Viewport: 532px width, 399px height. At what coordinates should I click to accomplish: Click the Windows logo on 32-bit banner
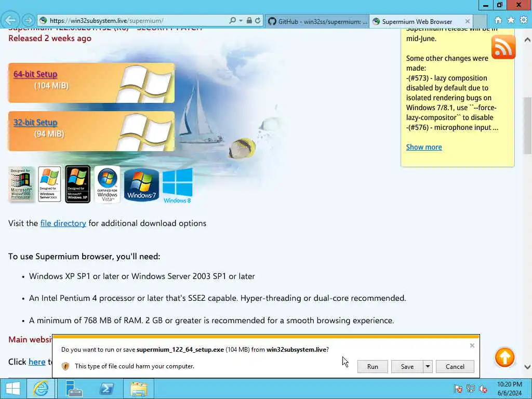click(x=145, y=131)
